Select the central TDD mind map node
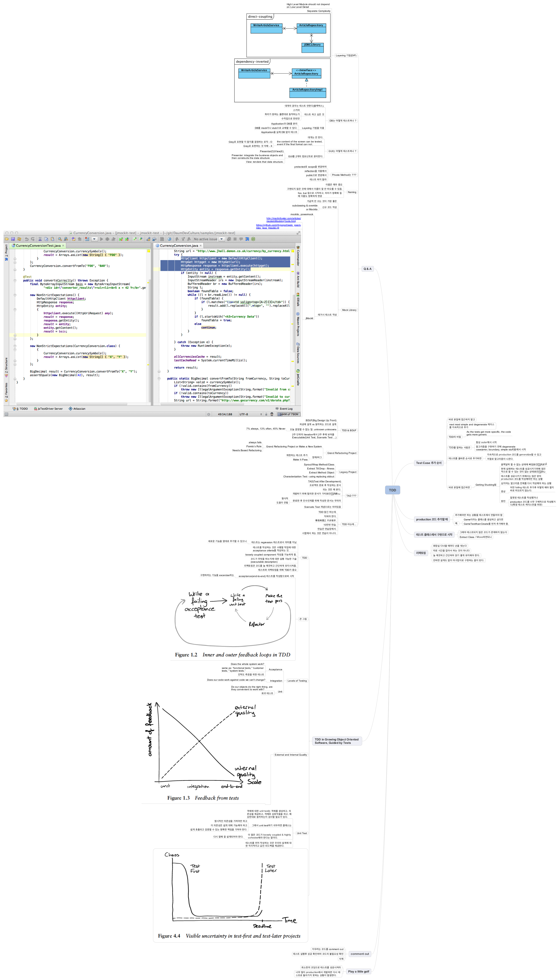 (x=392, y=490)
